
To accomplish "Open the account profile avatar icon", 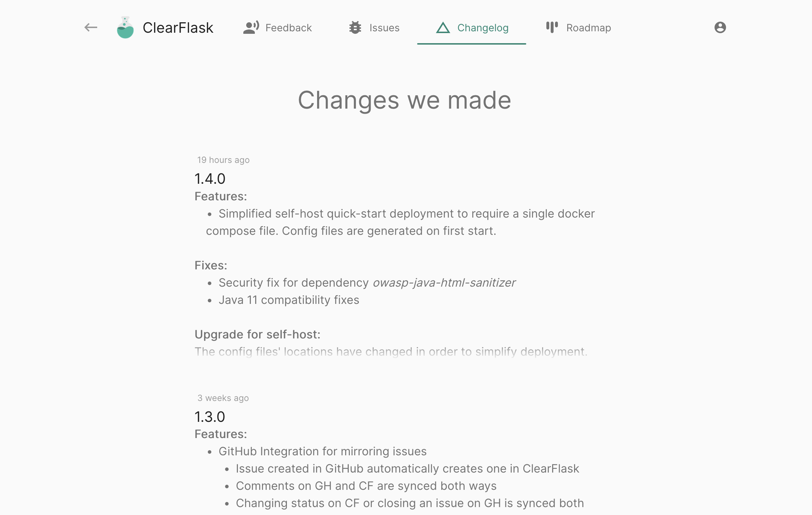I will tap(720, 27).
